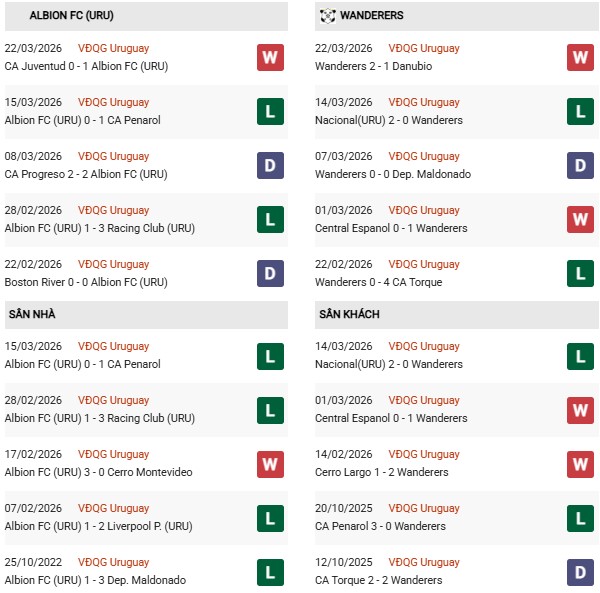Select the SÂN KHÁCH section header
This screenshot has width=600, height=593.
click(348, 314)
